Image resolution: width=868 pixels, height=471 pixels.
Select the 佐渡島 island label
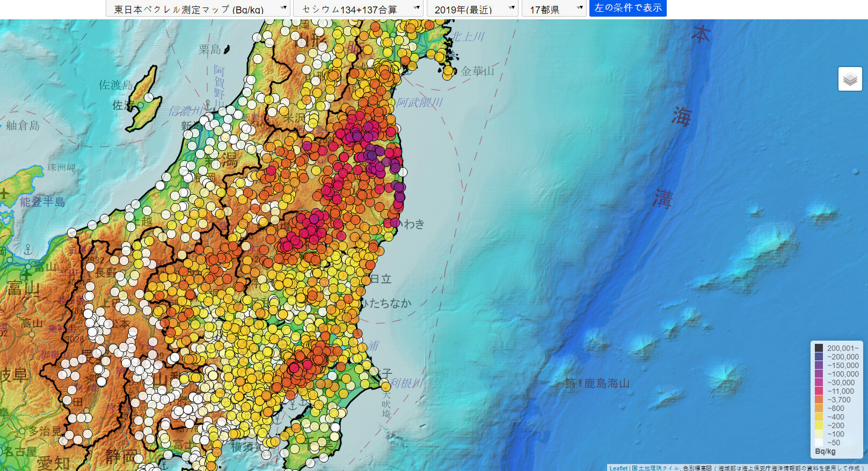(115, 85)
